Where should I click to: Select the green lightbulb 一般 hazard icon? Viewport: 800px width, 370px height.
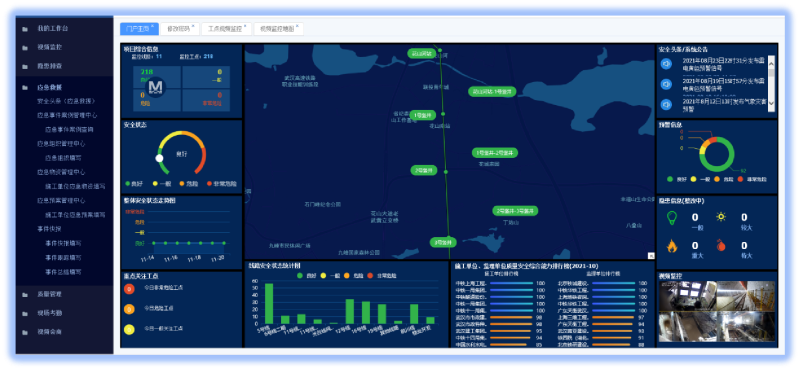pos(672,218)
